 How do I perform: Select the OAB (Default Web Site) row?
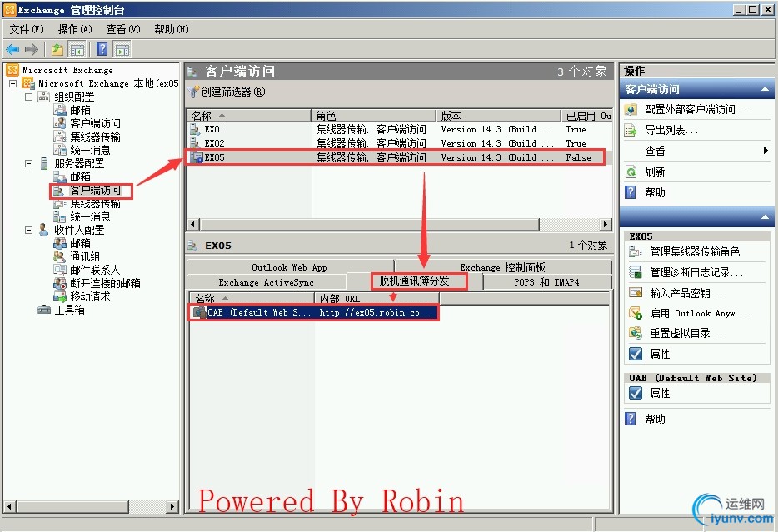tap(315, 312)
